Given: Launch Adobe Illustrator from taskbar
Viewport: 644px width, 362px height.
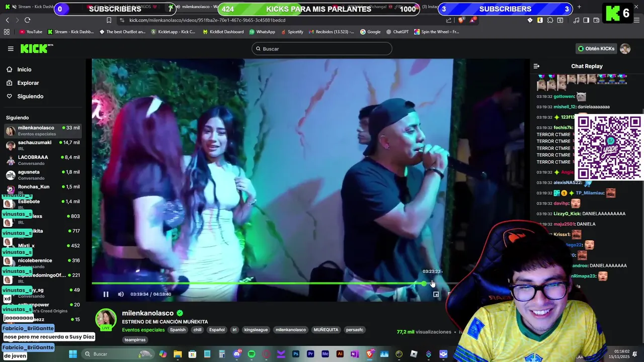Looking at the screenshot, I should (x=340, y=354).
